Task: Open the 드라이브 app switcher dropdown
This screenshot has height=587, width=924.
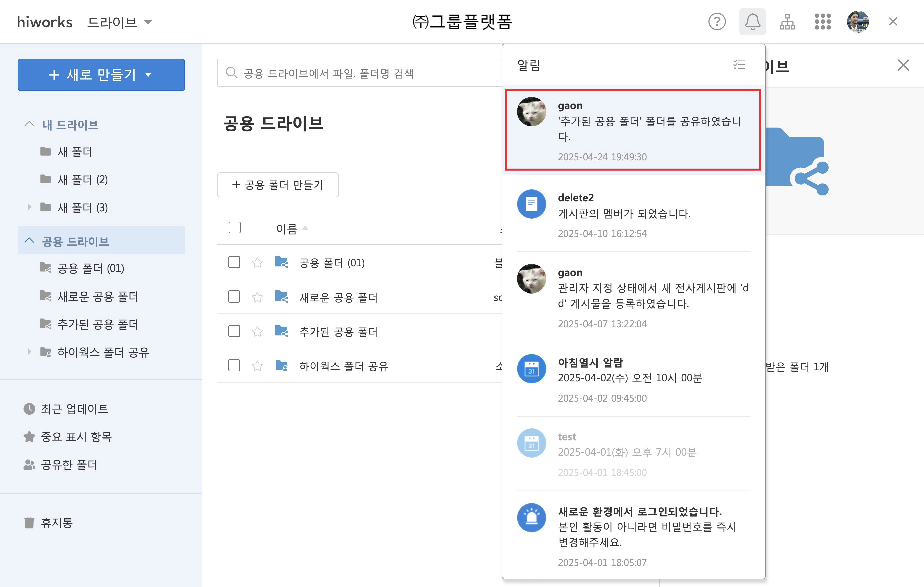Action: [120, 22]
